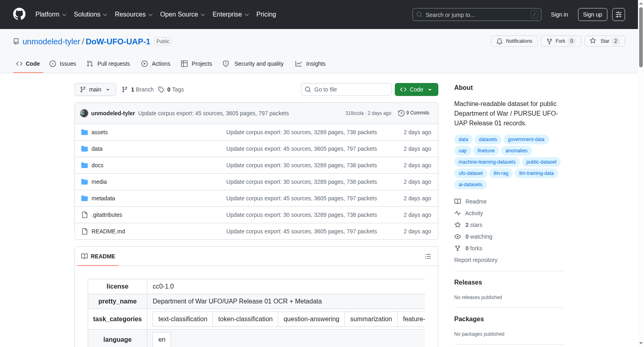The height and width of the screenshot is (347, 644).
Task: Click the Go to file input
Action: tap(346, 89)
